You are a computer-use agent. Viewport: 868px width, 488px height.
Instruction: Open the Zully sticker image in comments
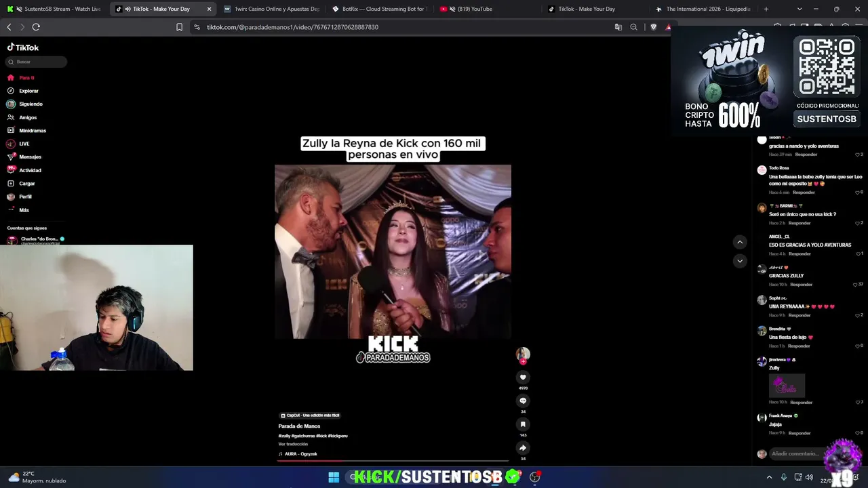tap(787, 386)
